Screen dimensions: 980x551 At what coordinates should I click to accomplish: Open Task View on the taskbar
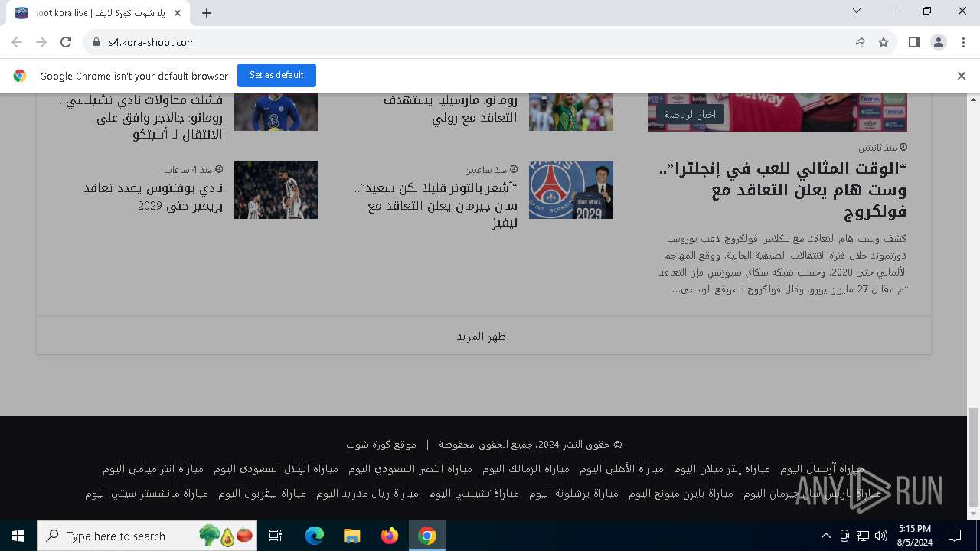point(276,536)
